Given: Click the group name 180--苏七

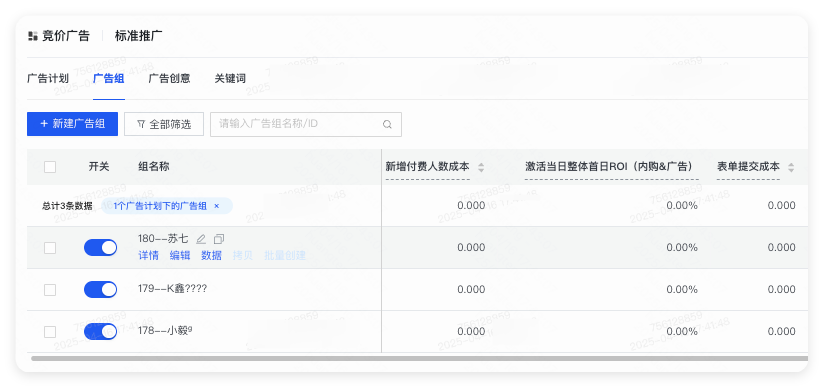Looking at the screenshot, I should [163, 239].
